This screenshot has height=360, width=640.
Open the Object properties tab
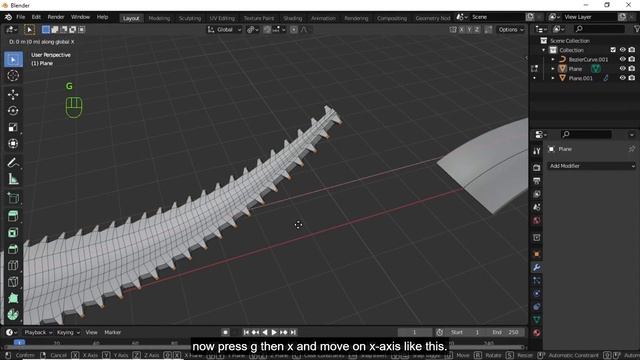(x=537, y=254)
